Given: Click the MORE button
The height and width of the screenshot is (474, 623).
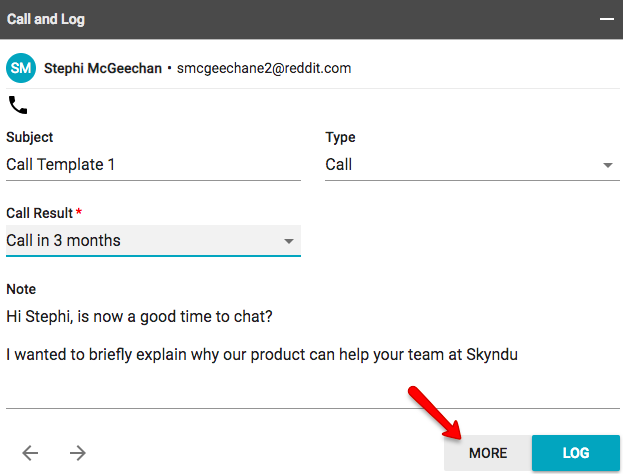Looking at the screenshot, I should (x=488, y=453).
